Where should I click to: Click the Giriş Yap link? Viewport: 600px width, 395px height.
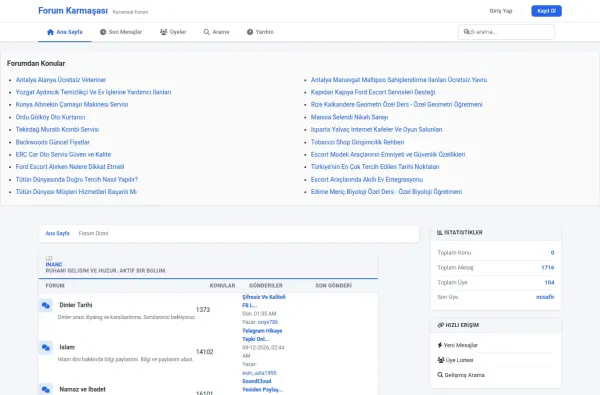501,11
